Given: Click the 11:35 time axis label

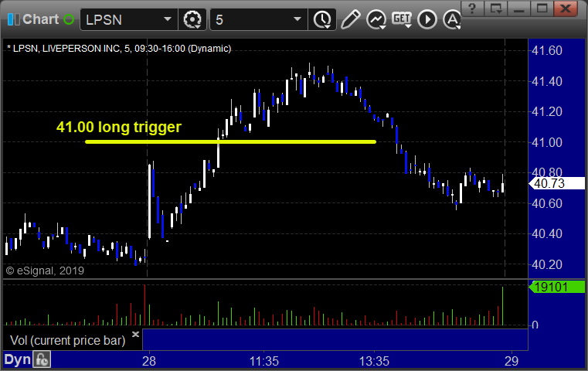Looking at the screenshot, I should (264, 361).
